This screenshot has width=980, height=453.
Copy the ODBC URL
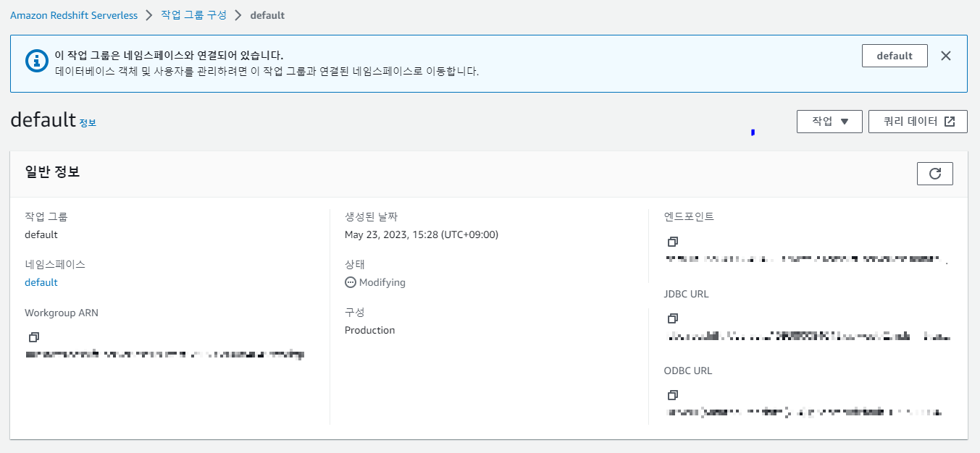[x=673, y=395]
